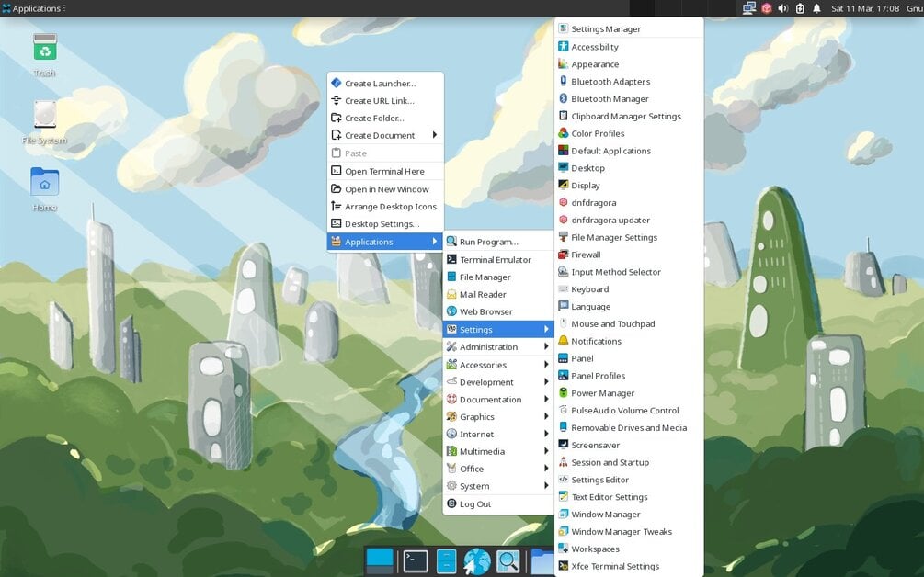The height and width of the screenshot is (577, 924).
Task: Open Desktop settings entry in Settings submenu
Action: pyautogui.click(x=629, y=168)
